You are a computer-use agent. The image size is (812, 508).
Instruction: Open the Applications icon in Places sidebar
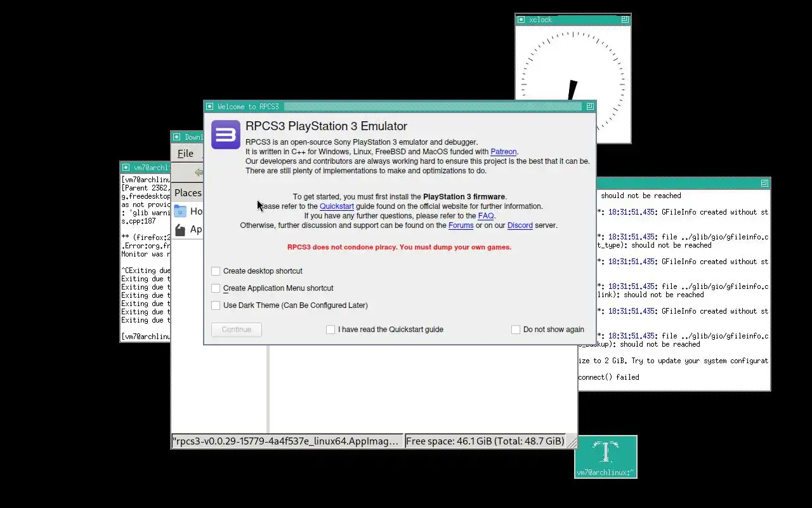181,229
